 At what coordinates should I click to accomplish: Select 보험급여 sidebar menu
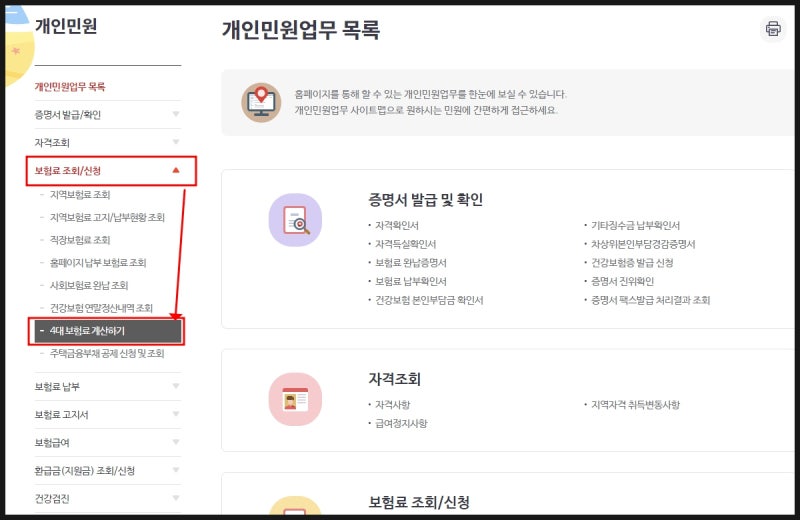[x=52, y=443]
